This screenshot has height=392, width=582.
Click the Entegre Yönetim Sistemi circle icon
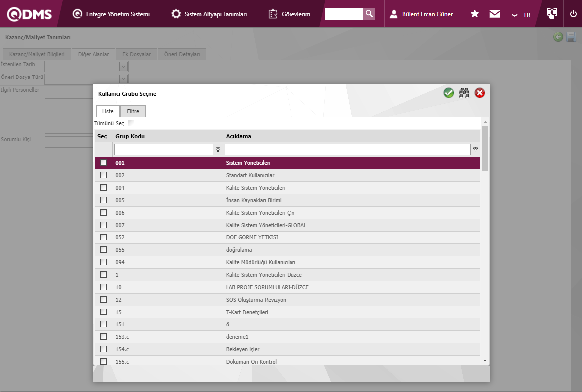click(77, 14)
